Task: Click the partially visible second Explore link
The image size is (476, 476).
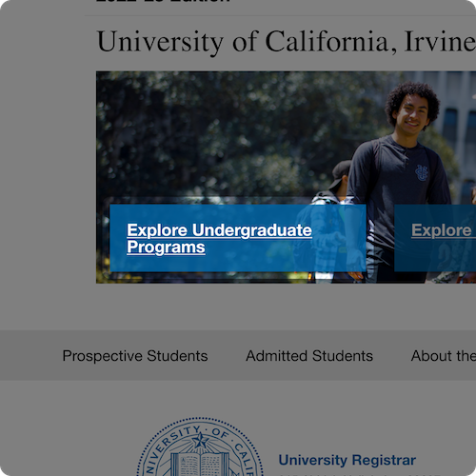Action: pos(444,230)
